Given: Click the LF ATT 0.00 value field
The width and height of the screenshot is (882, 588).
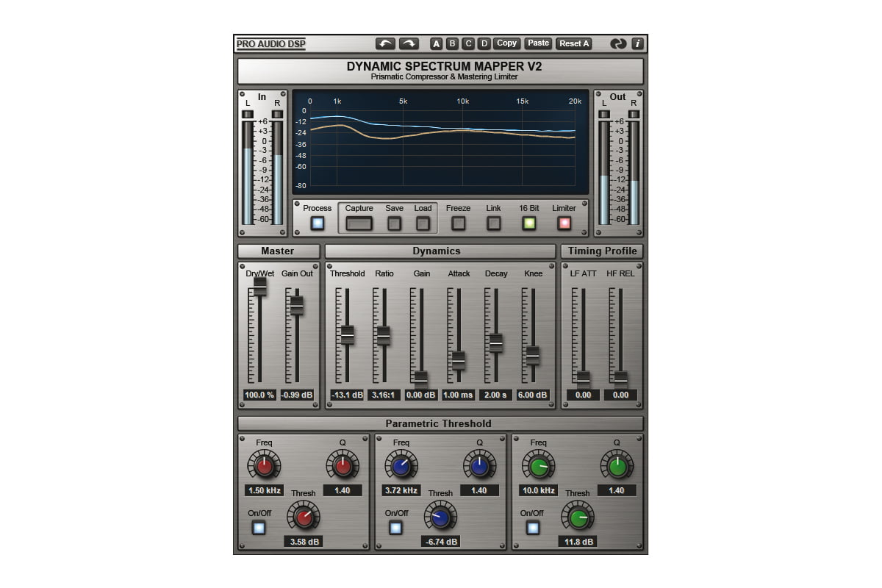Looking at the screenshot, I should (584, 395).
